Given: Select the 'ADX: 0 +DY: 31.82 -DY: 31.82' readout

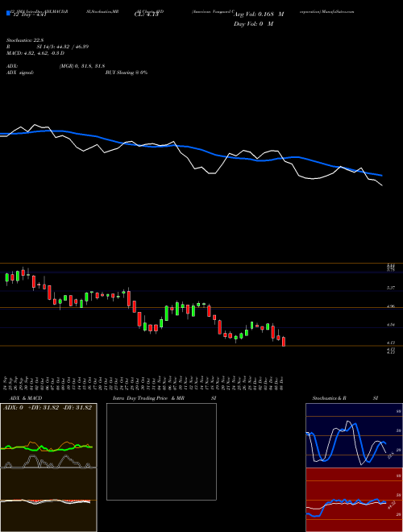Looking at the screenshot, I should click(48, 408).
